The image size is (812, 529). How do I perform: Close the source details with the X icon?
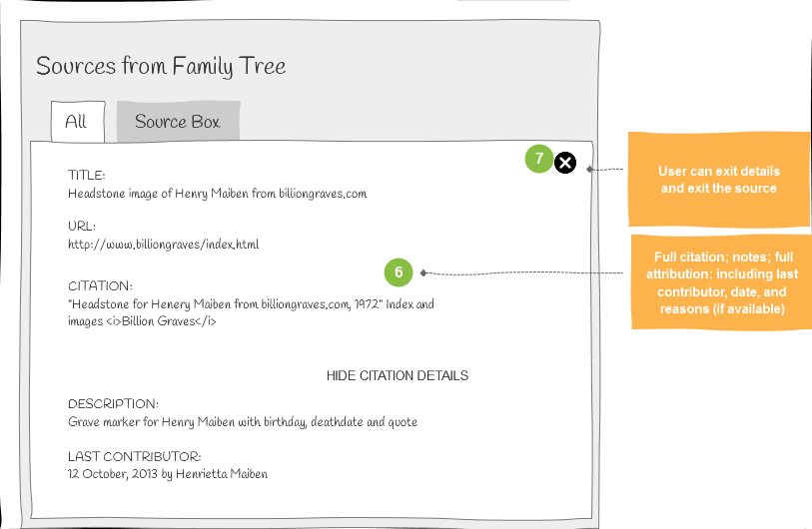565,163
